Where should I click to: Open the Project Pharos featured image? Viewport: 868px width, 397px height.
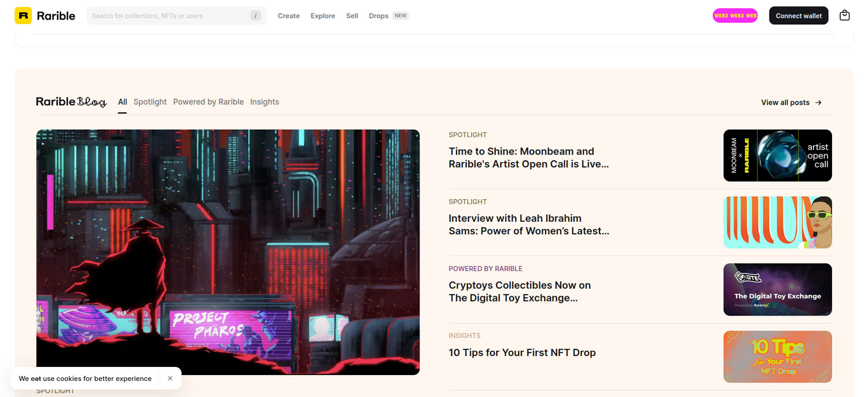pos(228,252)
